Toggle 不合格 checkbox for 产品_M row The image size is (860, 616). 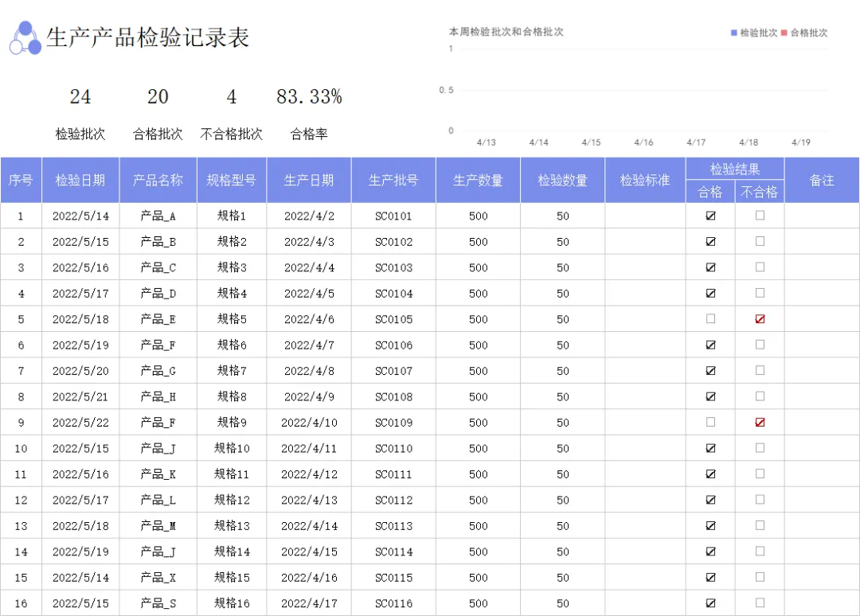pyautogui.click(x=760, y=525)
